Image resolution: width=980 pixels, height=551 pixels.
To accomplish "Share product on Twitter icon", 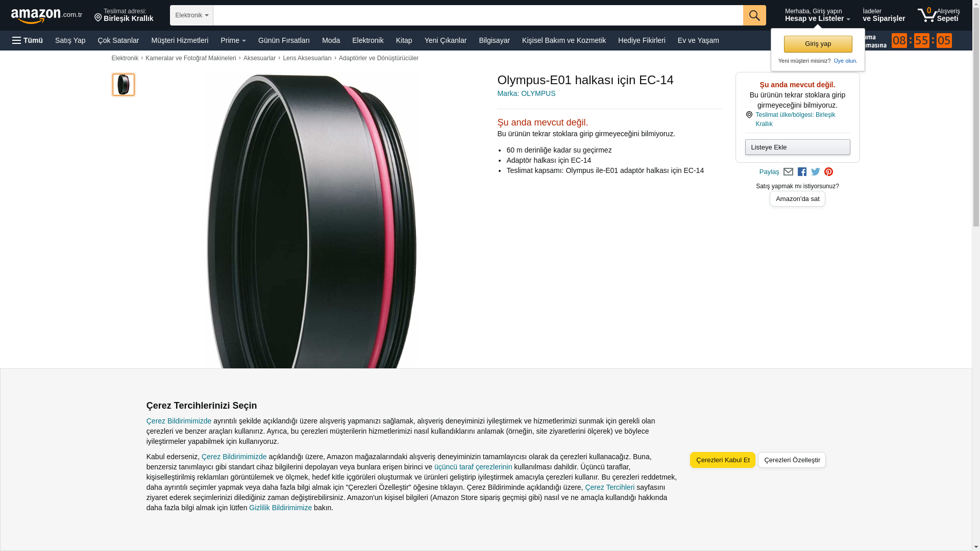I will coord(816,172).
